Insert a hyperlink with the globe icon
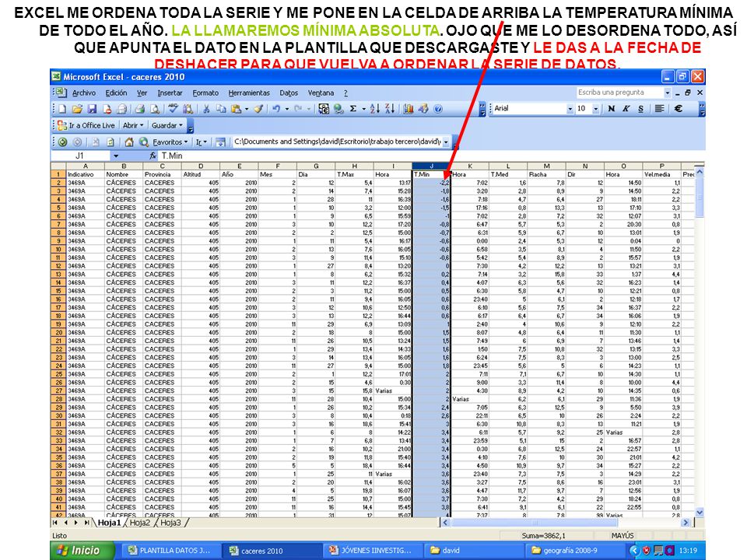Image resolution: width=747 pixels, height=560 pixels. click(x=338, y=109)
